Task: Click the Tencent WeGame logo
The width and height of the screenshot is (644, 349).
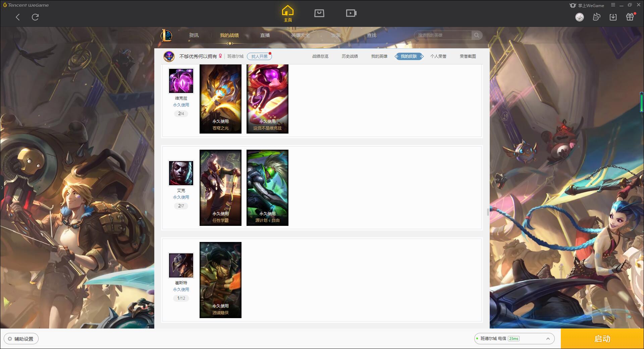Action: (26, 5)
